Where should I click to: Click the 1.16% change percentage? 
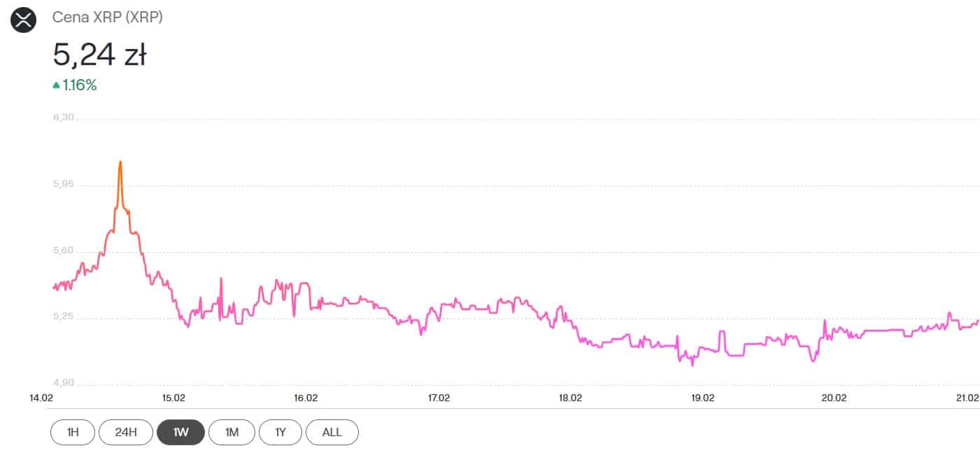click(80, 85)
